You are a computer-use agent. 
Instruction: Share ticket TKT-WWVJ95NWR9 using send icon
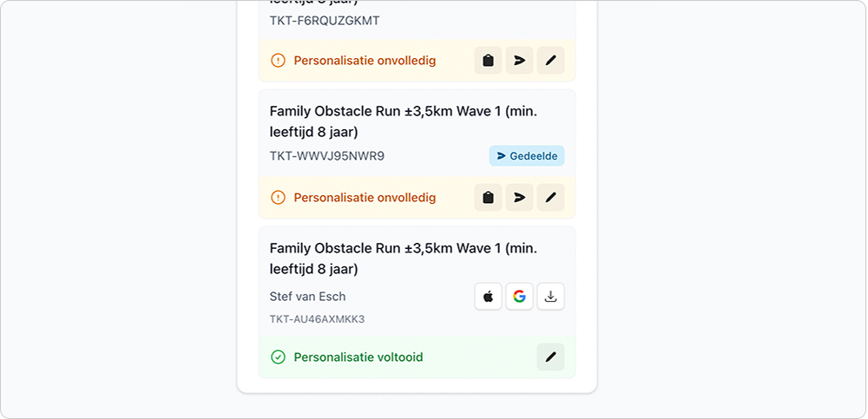tap(519, 198)
